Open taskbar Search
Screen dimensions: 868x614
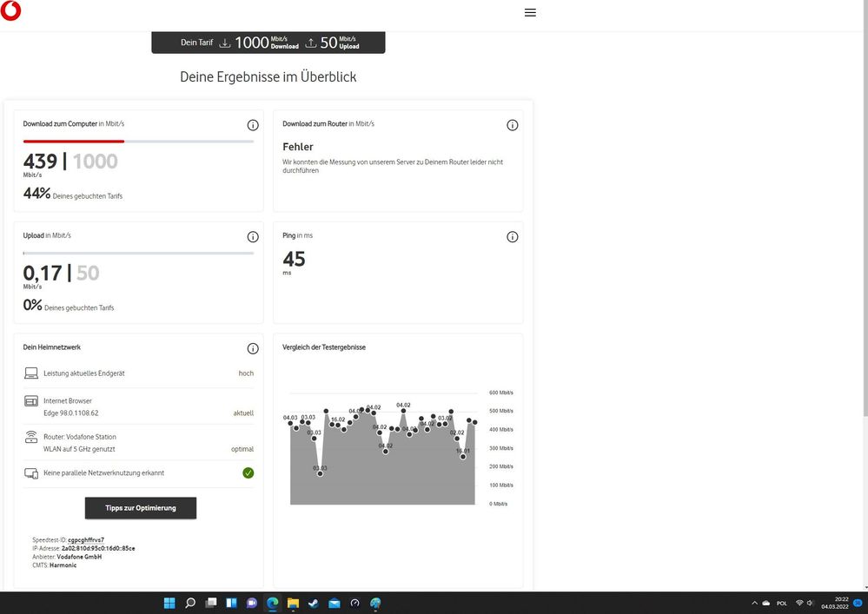(190, 603)
